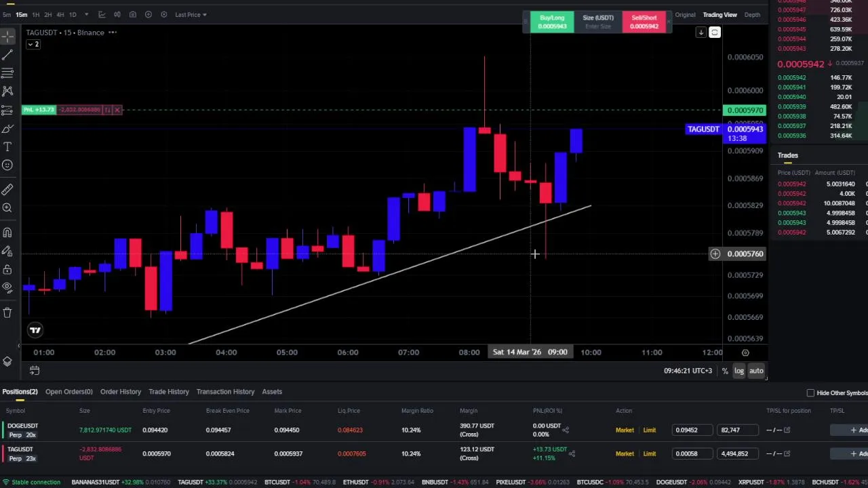This screenshot has width=868, height=488.
Task: Select the ruler measure tool
Action: pos(7,190)
